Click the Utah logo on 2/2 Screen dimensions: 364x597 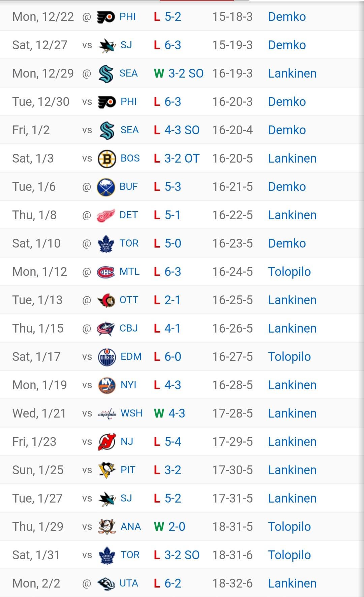pos(106,584)
